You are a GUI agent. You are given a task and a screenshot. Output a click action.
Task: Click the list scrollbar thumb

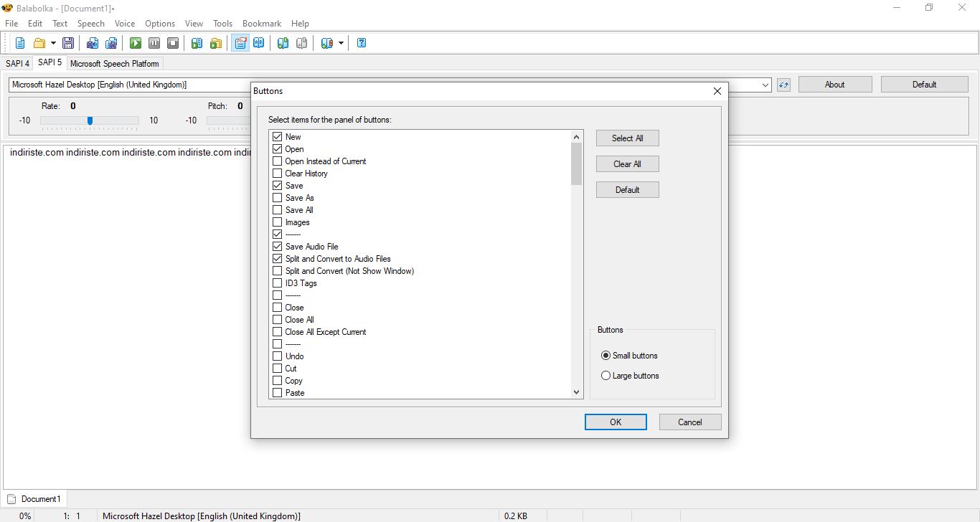pos(577,164)
